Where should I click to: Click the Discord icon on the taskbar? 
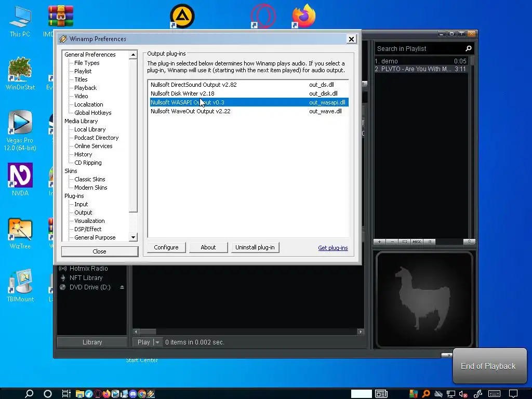[x=132, y=394]
